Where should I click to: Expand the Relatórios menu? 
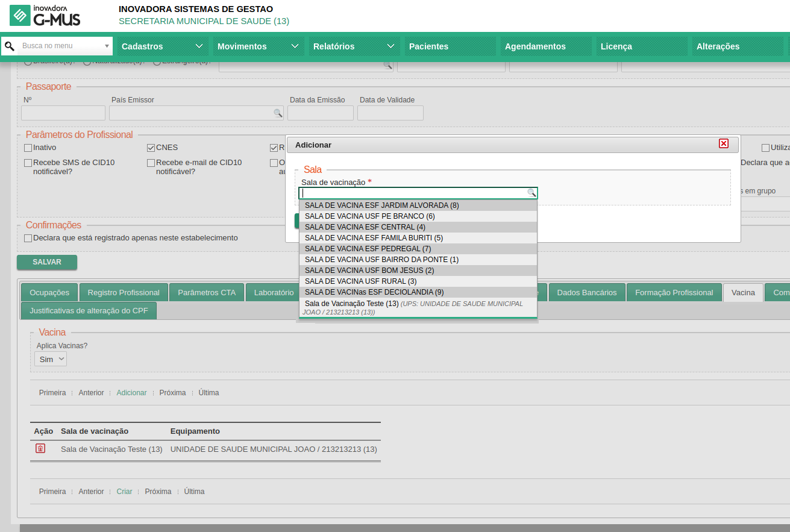point(354,46)
